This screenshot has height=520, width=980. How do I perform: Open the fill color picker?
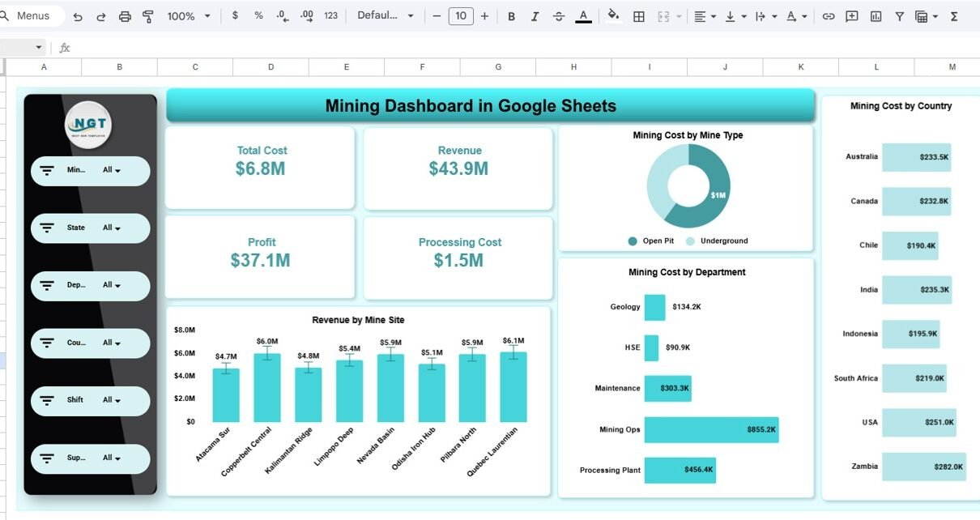[613, 16]
